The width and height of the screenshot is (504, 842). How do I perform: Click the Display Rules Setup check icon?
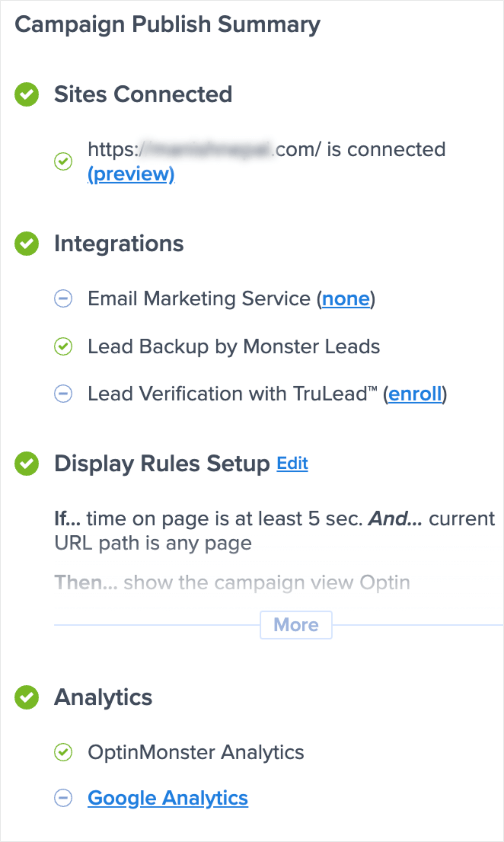[x=27, y=464]
